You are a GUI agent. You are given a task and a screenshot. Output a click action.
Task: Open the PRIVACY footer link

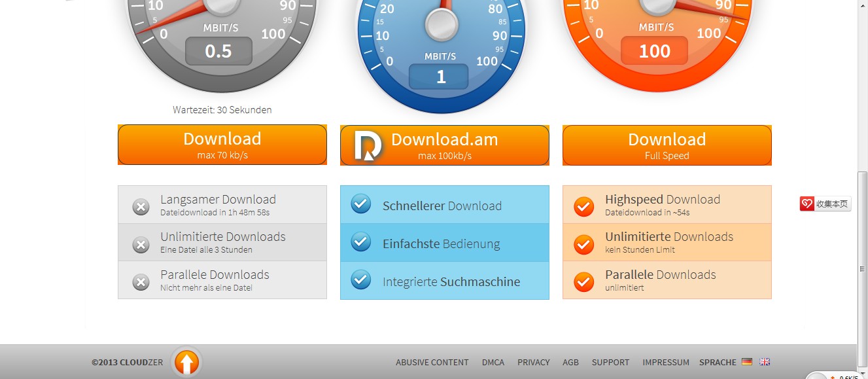coord(534,362)
